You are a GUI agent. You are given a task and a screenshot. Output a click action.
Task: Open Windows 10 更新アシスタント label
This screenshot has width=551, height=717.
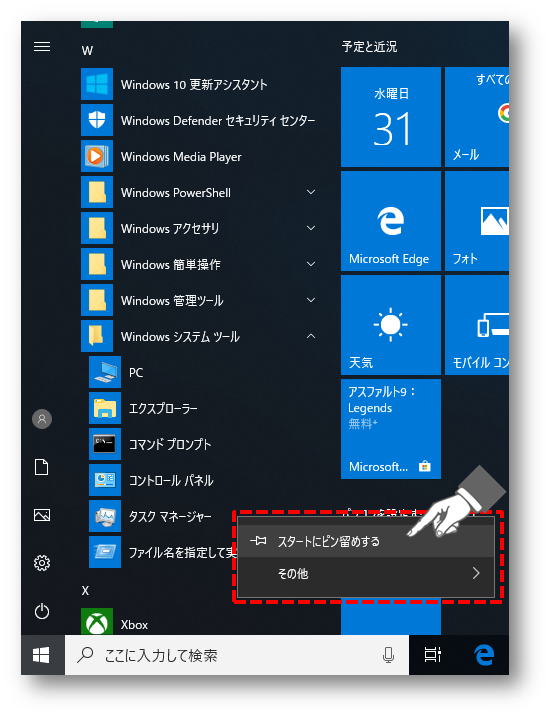pos(194,85)
